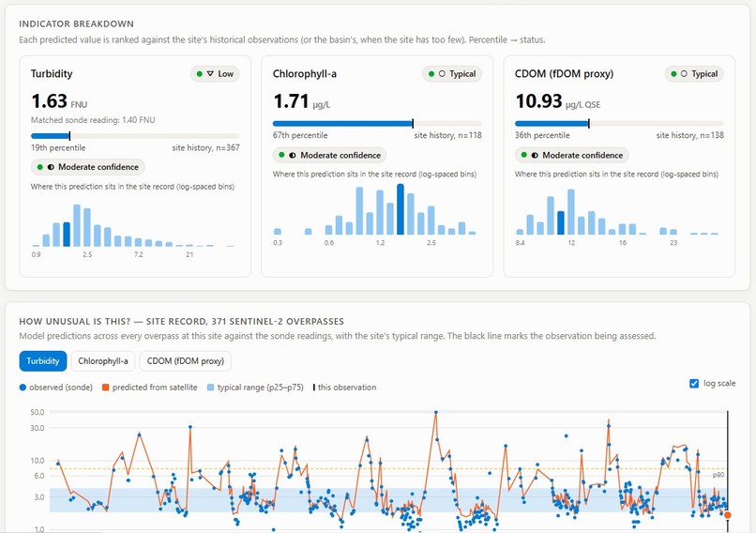This screenshot has width=756, height=533.
Task: Click the half-circle icon in Chlorophyll-a confidence badge
Action: click(x=293, y=156)
